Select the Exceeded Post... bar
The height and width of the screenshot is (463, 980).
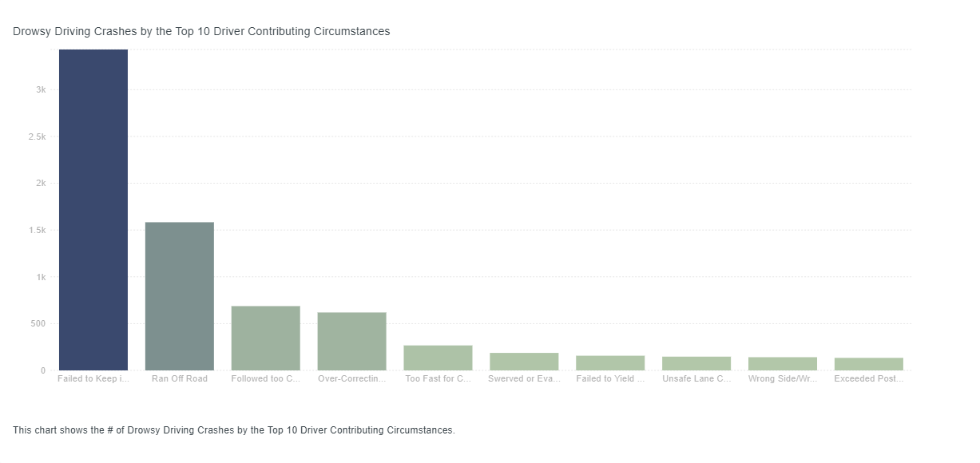[x=869, y=364]
